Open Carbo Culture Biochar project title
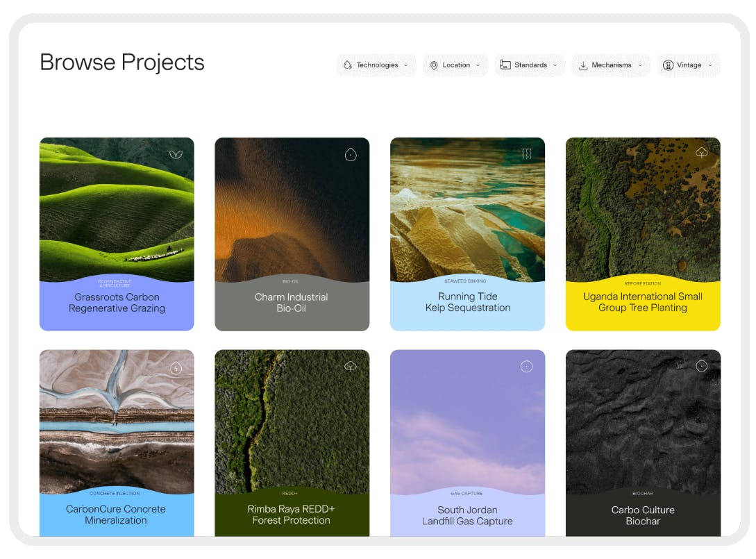The height and width of the screenshot is (559, 756). pos(643,515)
